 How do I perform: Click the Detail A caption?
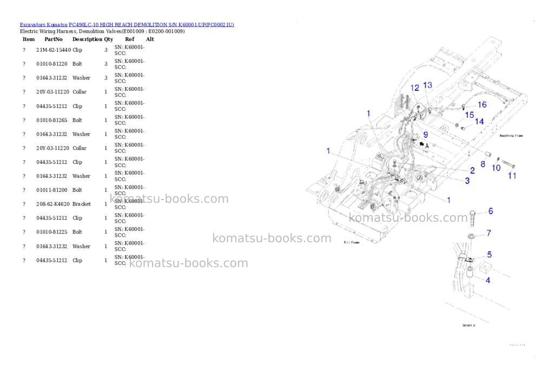pos(469,325)
